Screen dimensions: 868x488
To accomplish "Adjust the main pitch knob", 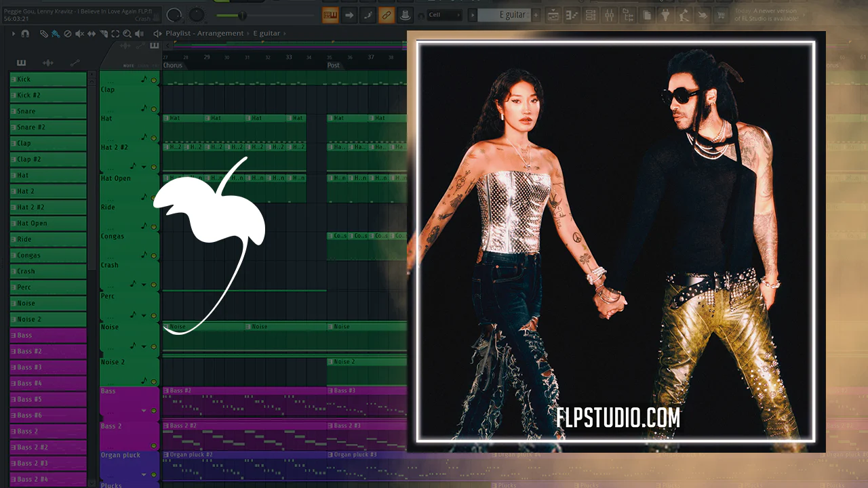I will (197, 14).
